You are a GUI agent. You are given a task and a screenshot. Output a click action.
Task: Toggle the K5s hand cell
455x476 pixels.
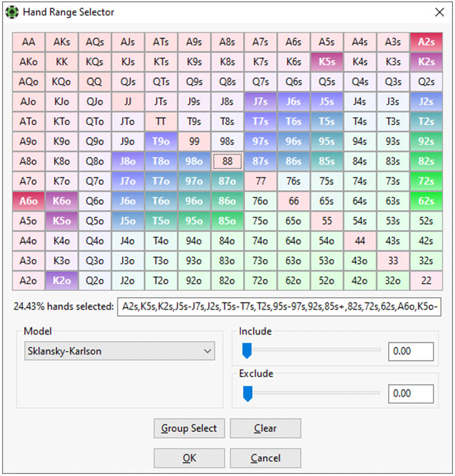327,61
